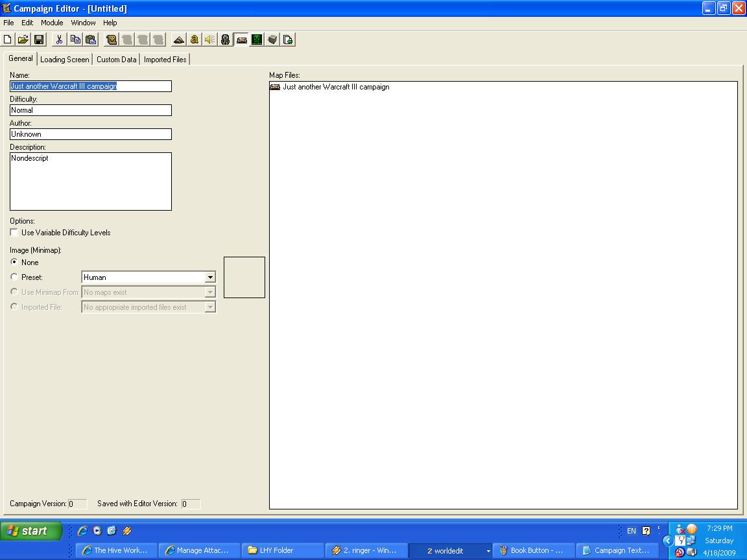This screenshot has height=560, width=747.
Task: Select the Campaign Editor toolbar icon
Action: coord(241,40)
